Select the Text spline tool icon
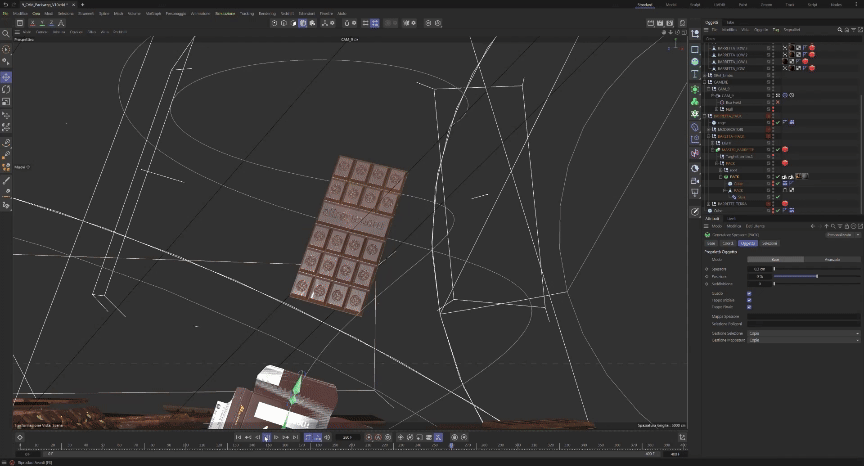The height and width of the screenshot is (466, 864). [x=695, y=74]
